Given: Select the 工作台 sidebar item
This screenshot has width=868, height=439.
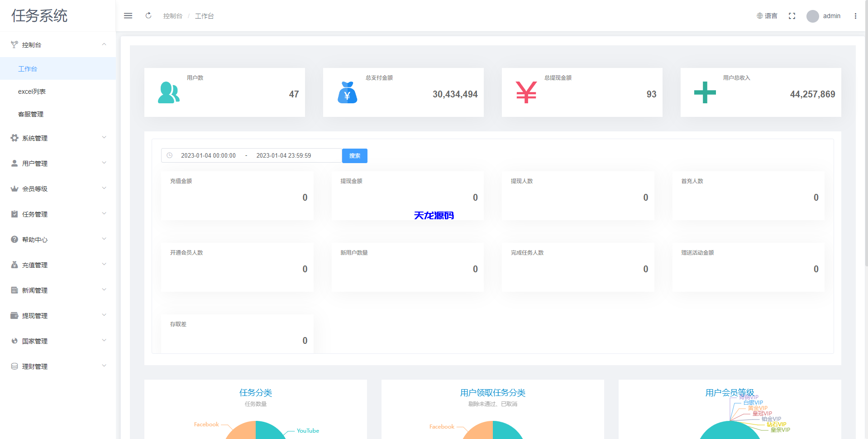Looking at the screenshot, I should (58, 68).
